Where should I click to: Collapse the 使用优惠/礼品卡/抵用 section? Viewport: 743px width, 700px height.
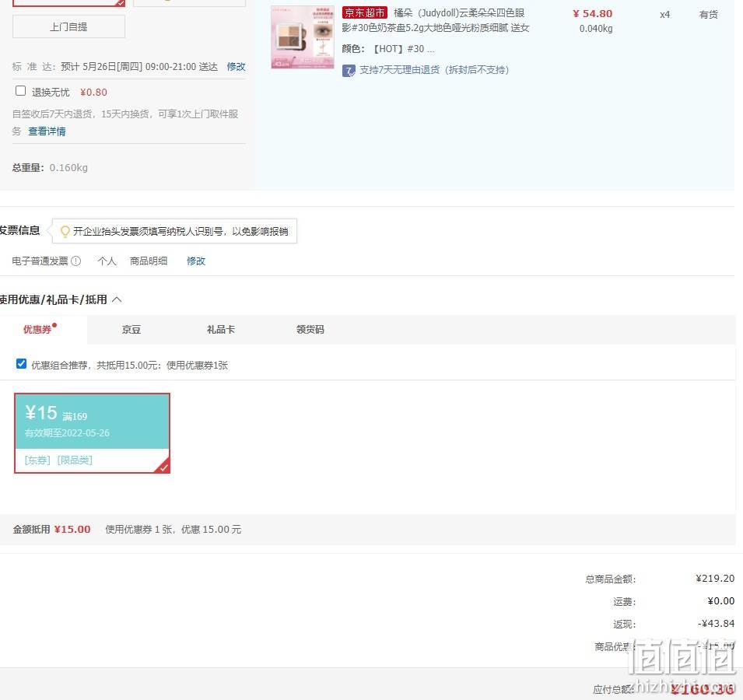point(117,299)
